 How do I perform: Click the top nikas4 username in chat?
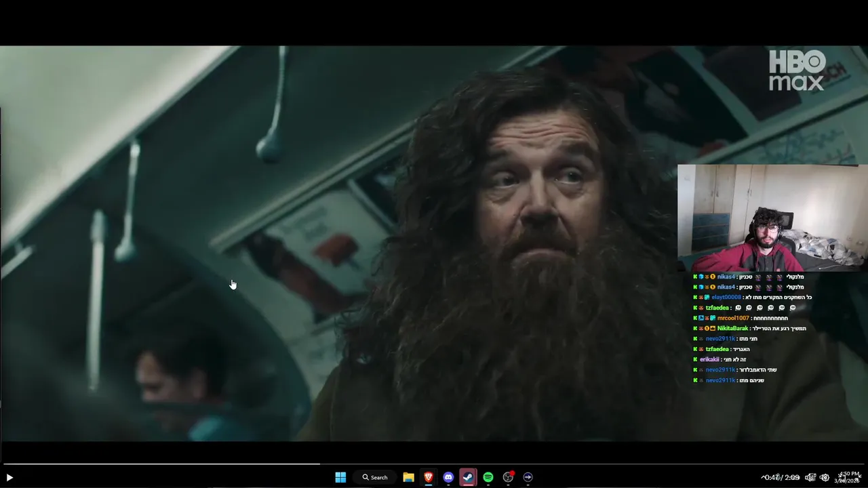[726, 277]
